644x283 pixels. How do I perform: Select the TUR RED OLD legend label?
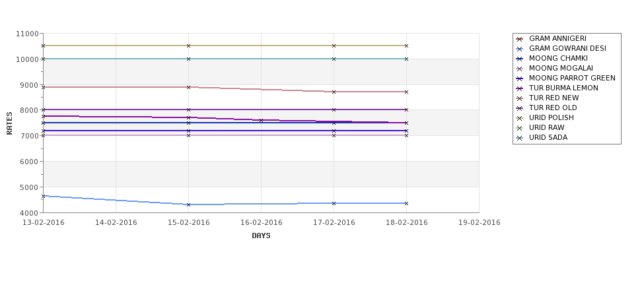553,108
